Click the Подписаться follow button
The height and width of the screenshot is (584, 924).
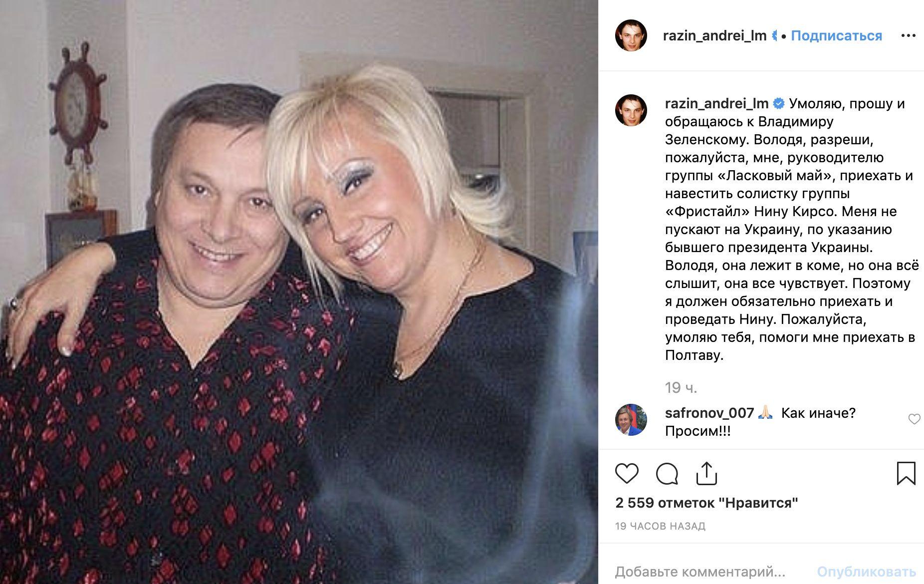(x=836, y=36)
